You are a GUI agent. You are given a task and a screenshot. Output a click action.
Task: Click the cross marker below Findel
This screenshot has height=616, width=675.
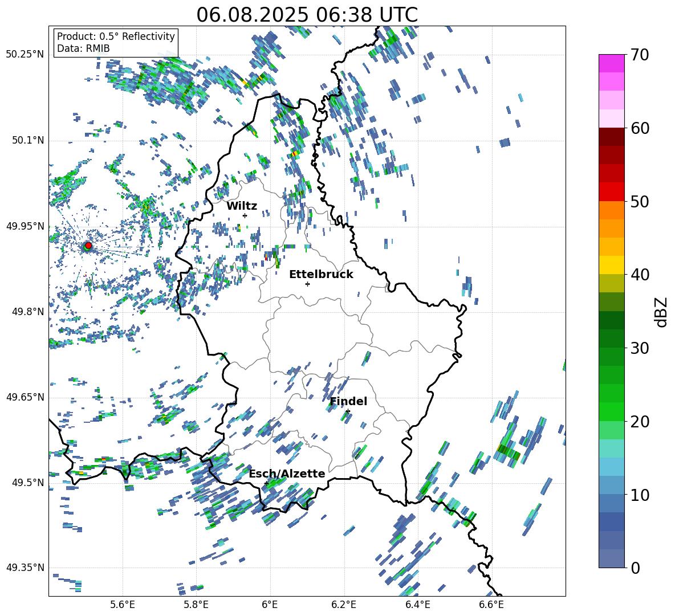[x=348, y=411]
